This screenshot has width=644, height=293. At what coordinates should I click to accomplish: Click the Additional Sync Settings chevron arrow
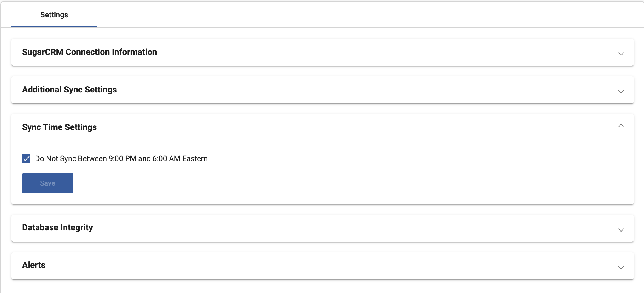pyautogui.click(x=621, y=91)
